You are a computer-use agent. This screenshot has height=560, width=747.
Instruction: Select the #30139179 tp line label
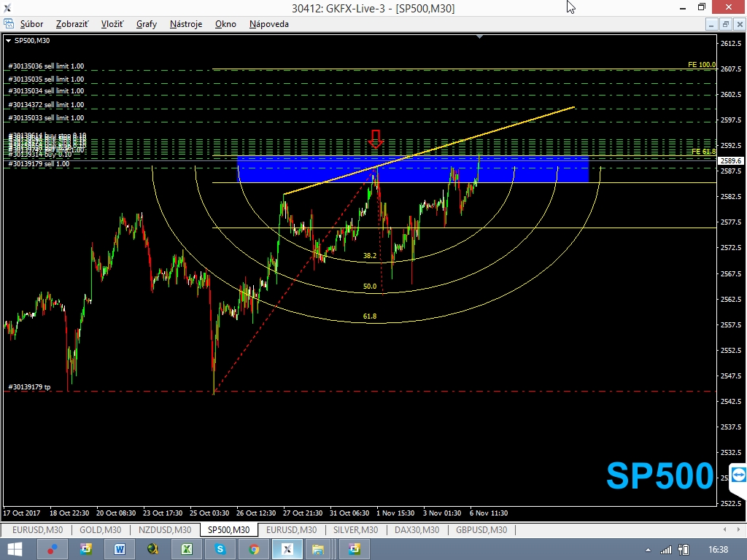coord(29,386)
